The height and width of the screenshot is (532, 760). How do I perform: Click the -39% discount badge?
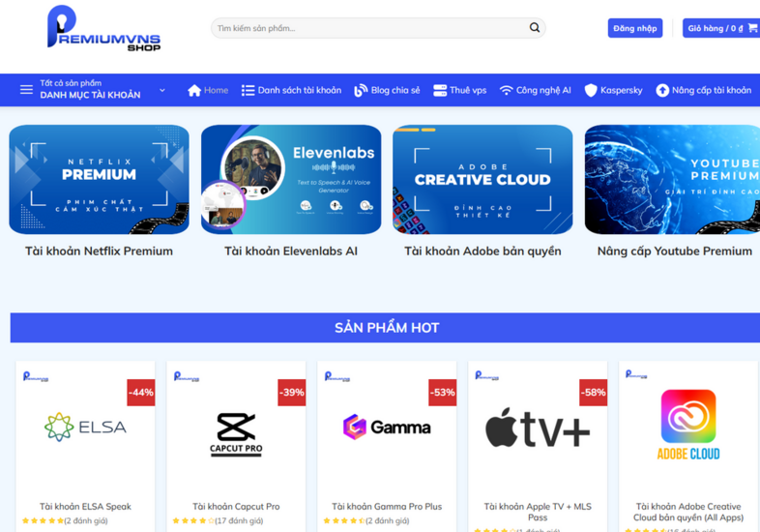292,393
